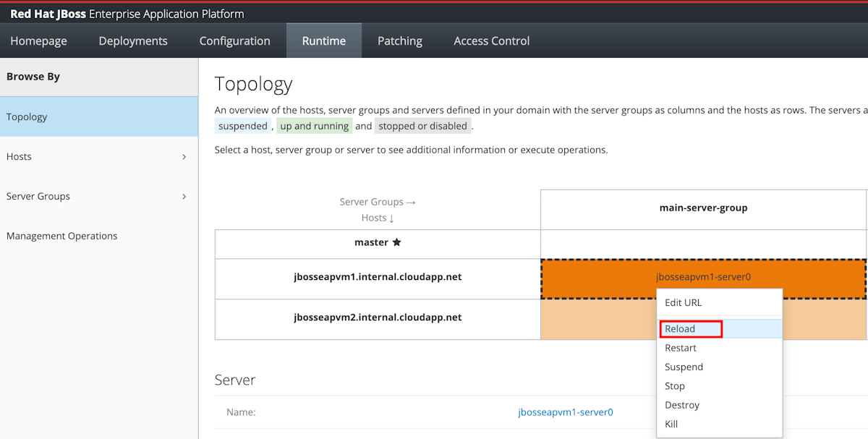Click Stop in the server menu

point(674,386)
